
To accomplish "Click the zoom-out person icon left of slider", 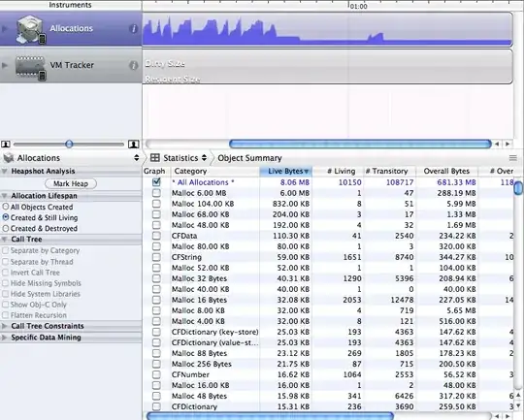I will click(6, 144).
